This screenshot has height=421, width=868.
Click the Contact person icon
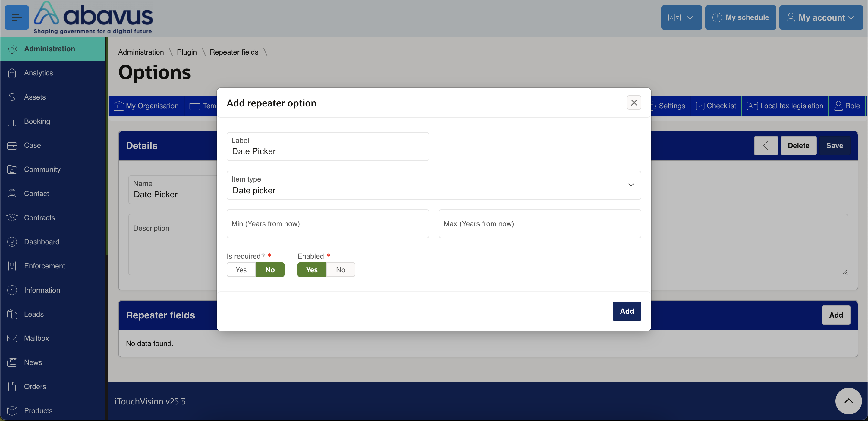coord(12,194)
